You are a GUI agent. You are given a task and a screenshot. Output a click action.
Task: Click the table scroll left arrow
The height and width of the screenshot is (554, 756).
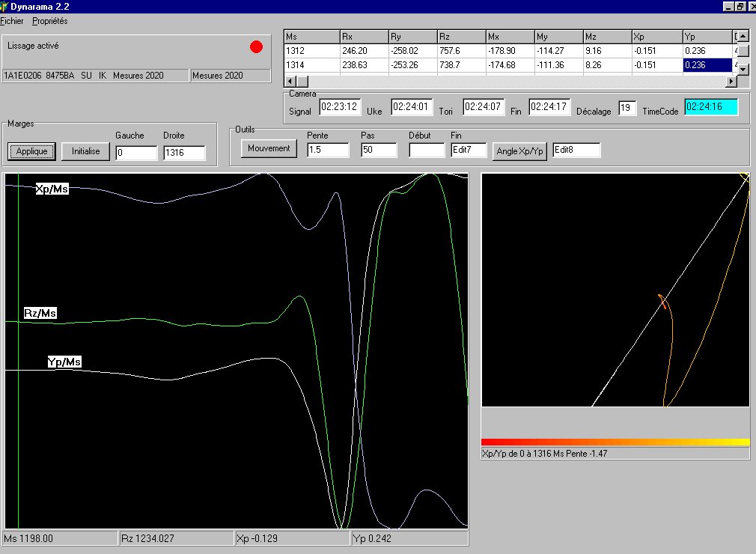click(290, 81)
